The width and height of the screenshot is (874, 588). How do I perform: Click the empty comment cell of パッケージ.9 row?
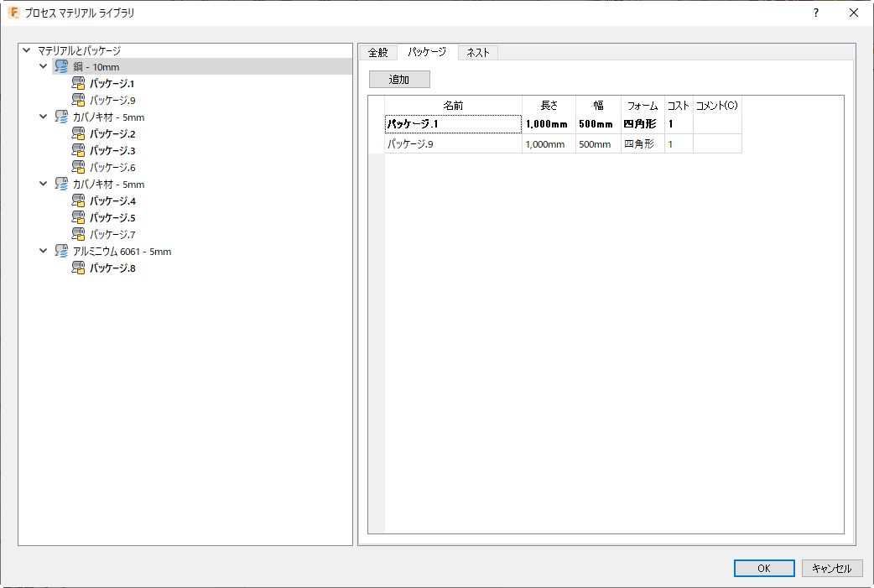717,143
